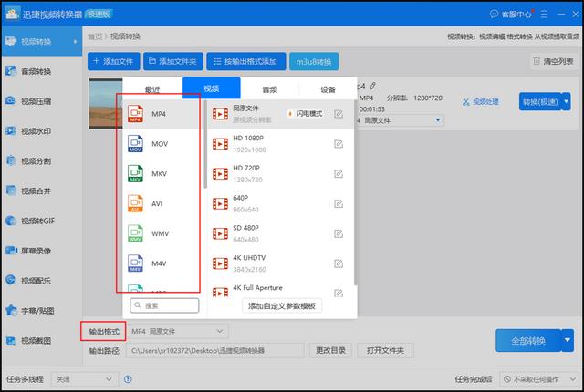
Task: Click the output path field
Action: coord(215,350)
